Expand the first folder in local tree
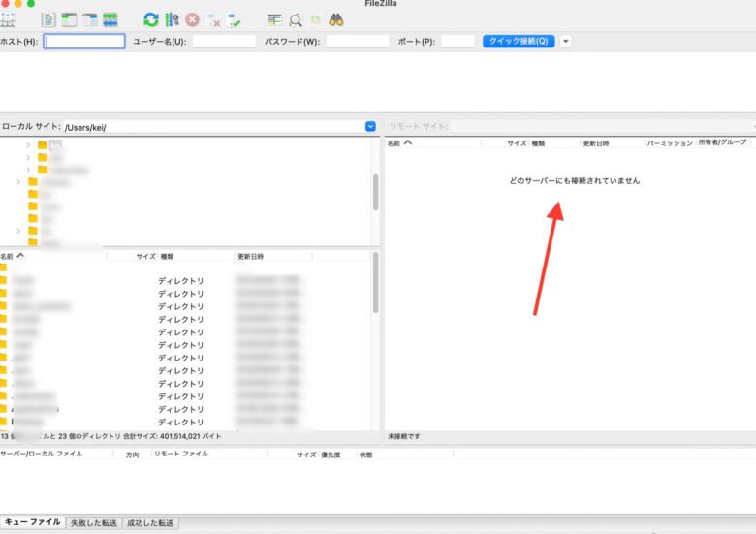Screen dimensions: 756x534 29,145
